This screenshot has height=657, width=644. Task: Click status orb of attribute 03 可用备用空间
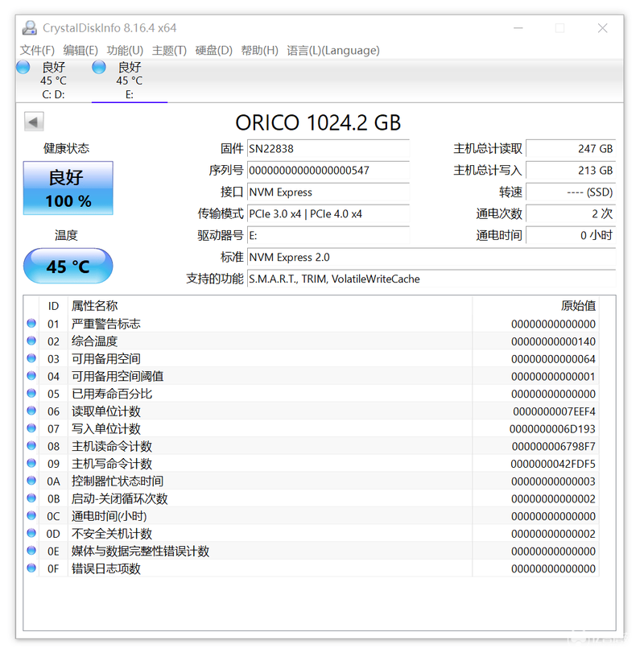point(31,358)
